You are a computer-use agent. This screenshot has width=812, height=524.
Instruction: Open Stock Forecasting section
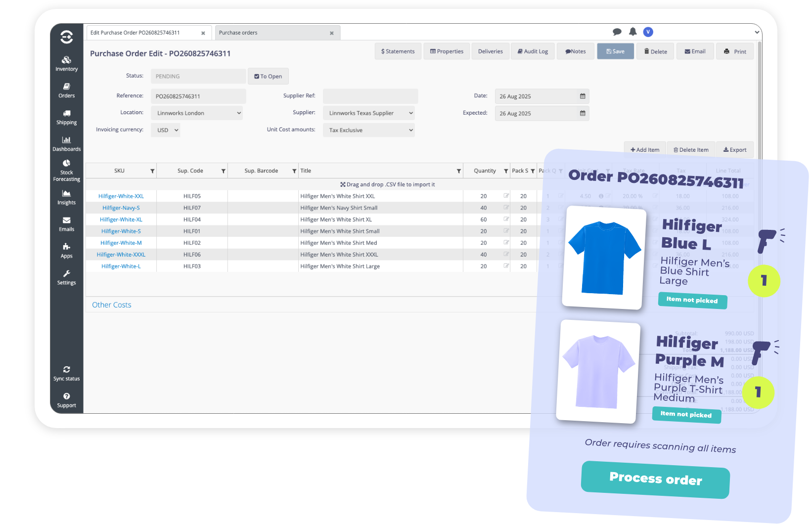(x=66, y=171)
